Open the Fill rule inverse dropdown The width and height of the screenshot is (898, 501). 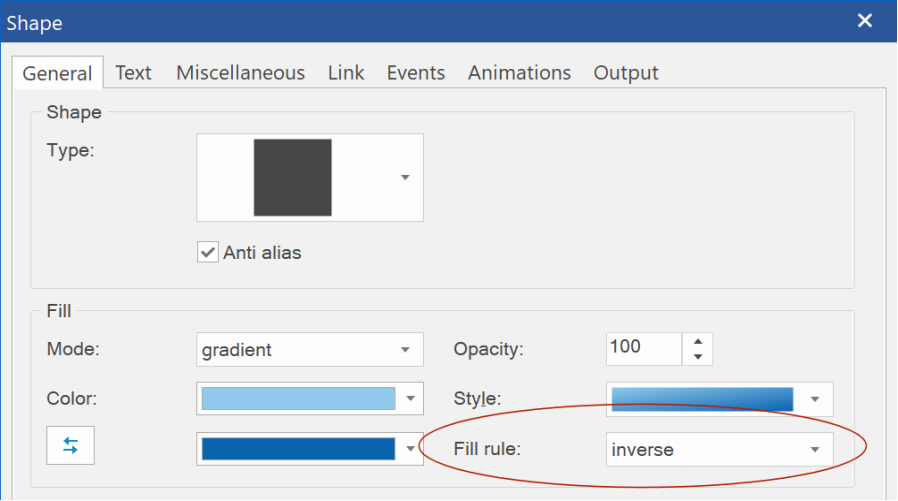[719, 449]
